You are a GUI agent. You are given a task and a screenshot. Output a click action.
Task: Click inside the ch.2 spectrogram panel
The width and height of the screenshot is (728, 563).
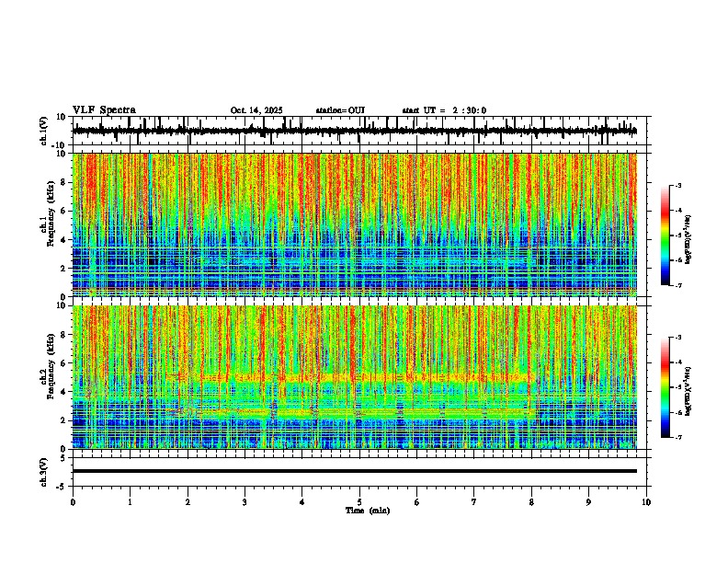pos(355,377)
